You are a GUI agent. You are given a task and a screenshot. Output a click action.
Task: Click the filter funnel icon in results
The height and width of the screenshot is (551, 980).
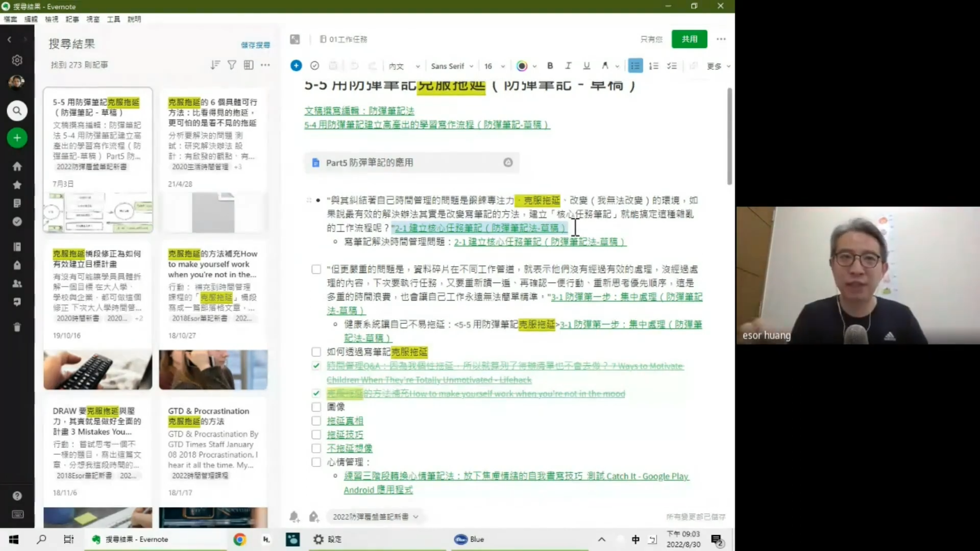click(x=232, y=65)
